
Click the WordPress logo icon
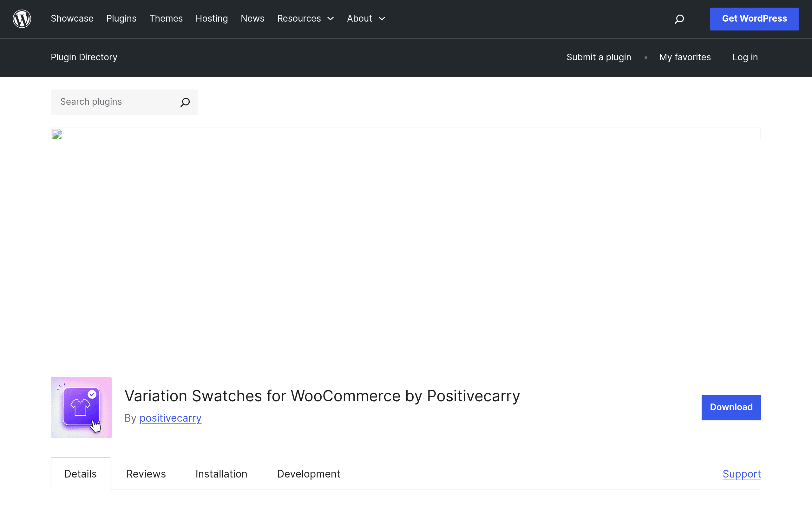pyautogui.click(x=22, y=19)
